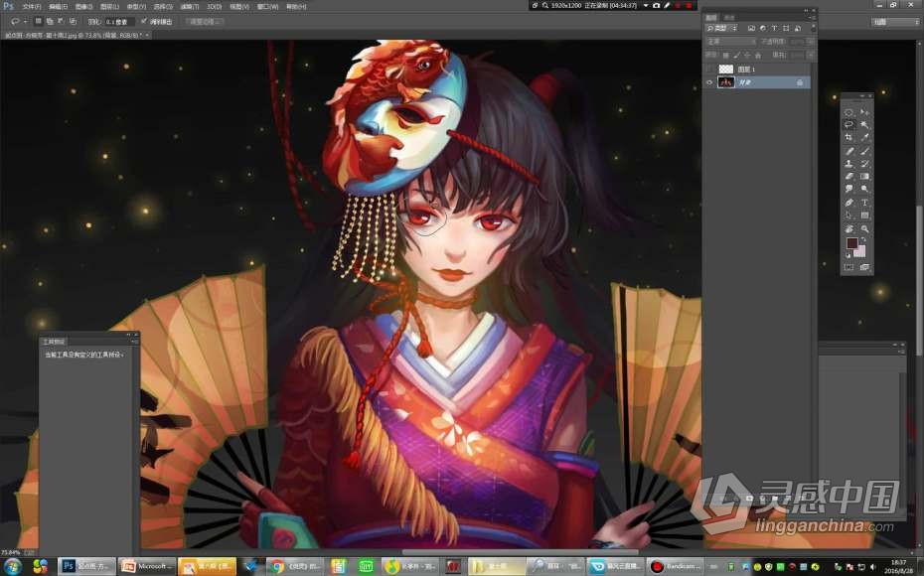Click the Refine Edge button
This screenshot has width=924, height=576.
(x=204, y=21)
